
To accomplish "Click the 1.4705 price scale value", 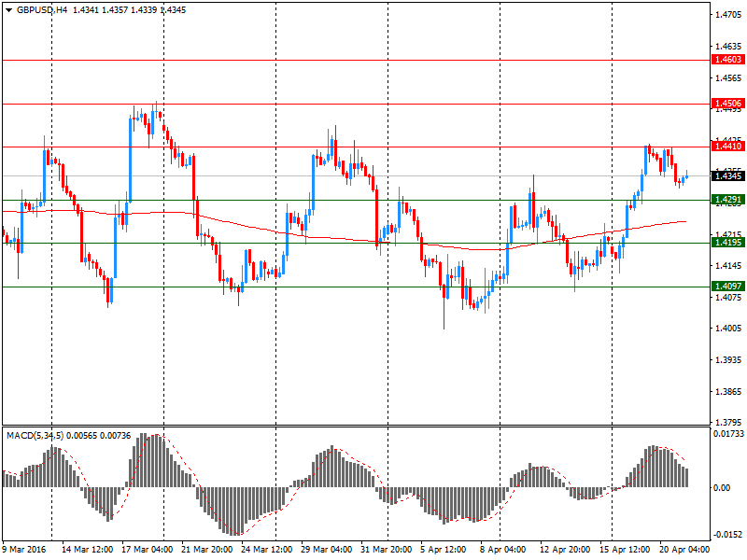I will tap(728, 15).
